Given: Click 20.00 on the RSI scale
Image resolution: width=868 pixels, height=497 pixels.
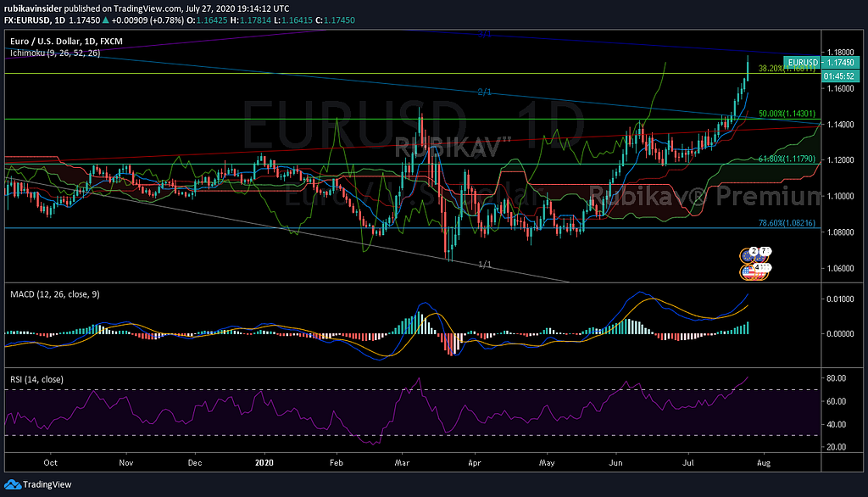Looking at the screenshot, I should tap(836, 447).
